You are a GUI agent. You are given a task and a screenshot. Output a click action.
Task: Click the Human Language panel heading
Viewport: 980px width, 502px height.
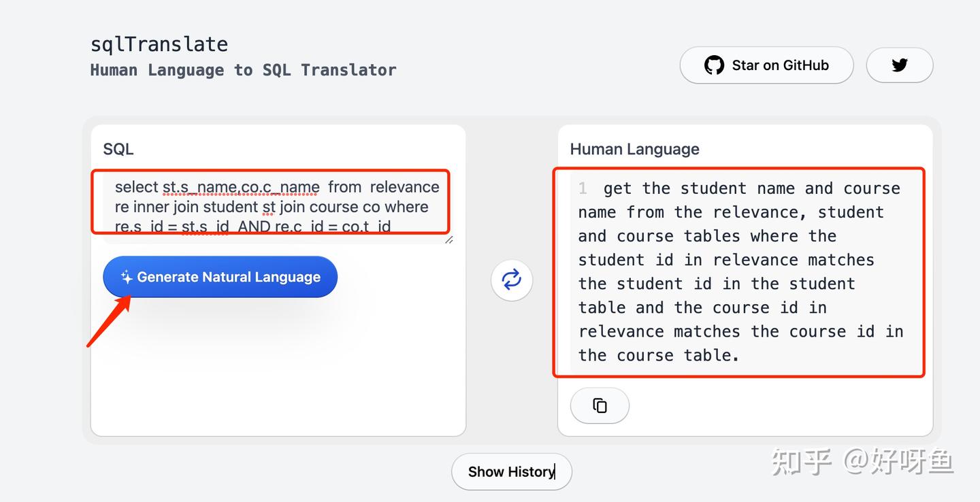coord(634,149)
